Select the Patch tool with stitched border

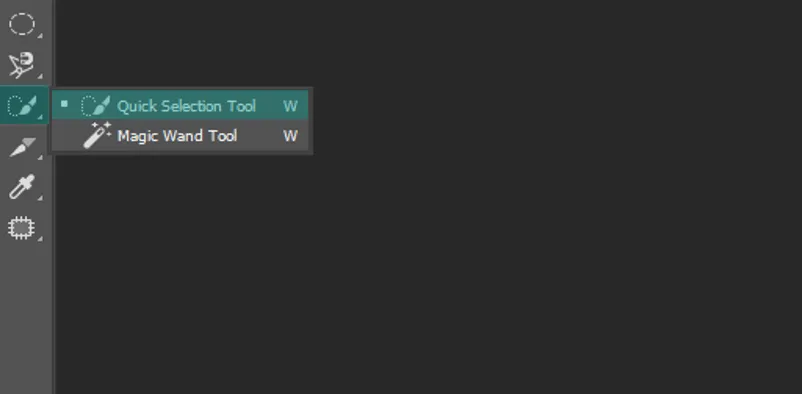coord(21,228)
